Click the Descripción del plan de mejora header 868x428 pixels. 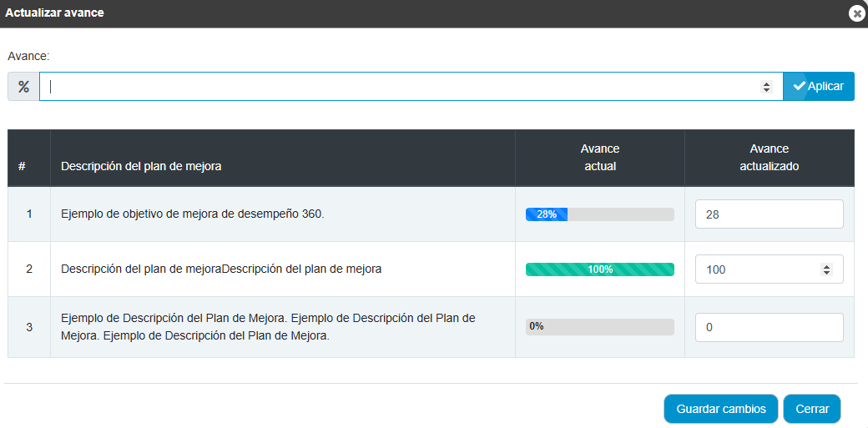(x=141, y=165)
